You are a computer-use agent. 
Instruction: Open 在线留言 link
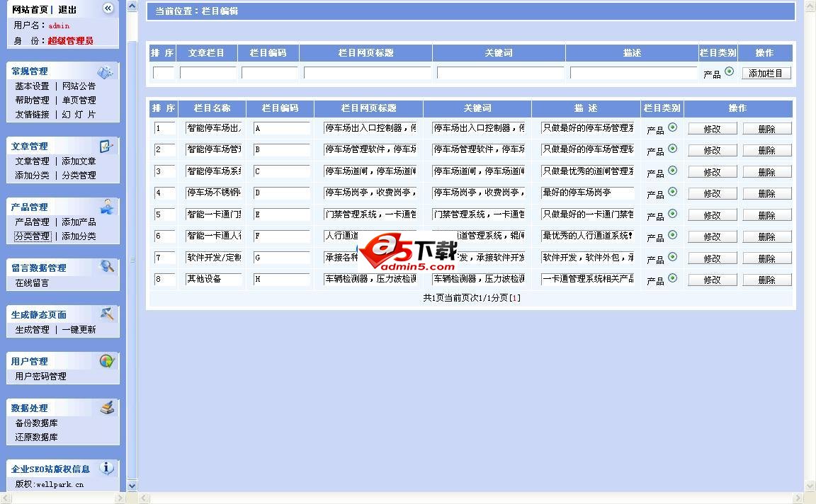(33, 283)
